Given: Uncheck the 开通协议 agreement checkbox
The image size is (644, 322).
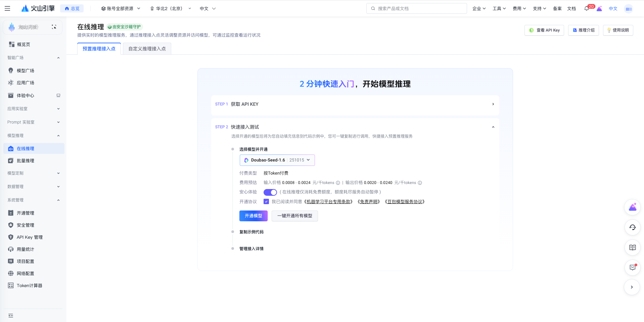Looking at the screenshot, I should [x=266, y=201].
